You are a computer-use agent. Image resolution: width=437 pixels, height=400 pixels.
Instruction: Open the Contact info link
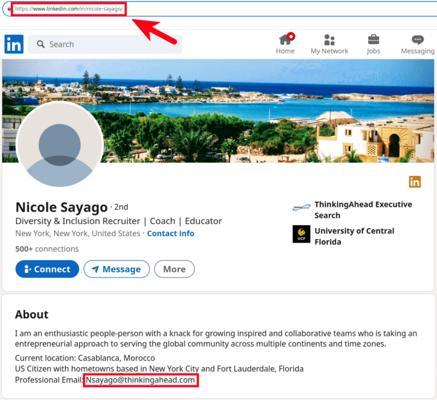pos(171,233)
